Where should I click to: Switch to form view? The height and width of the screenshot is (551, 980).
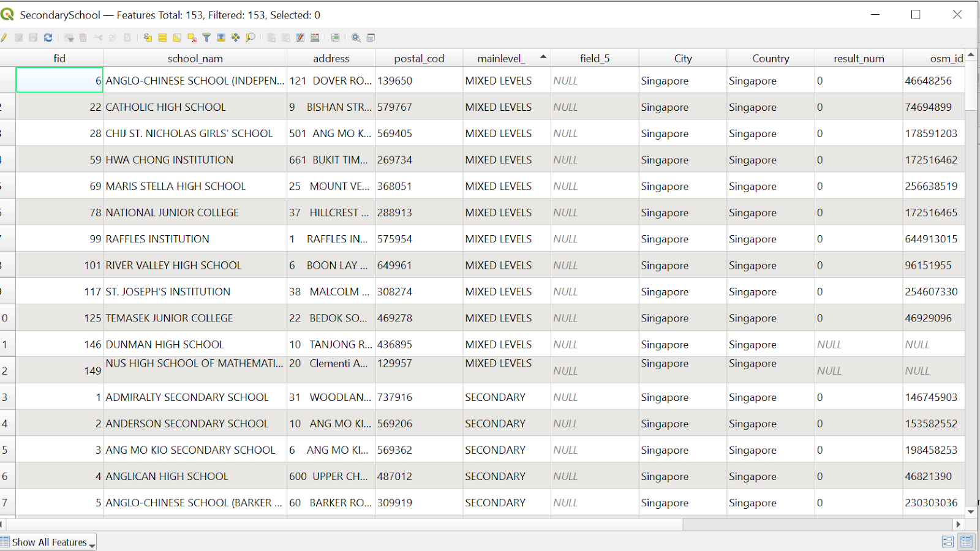[948, 542]
